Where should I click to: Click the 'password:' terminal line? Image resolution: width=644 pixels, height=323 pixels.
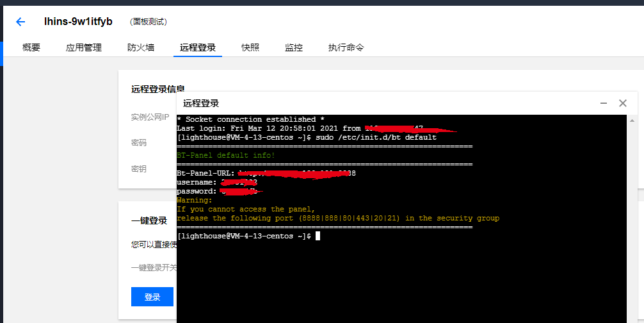pos(220,192)
